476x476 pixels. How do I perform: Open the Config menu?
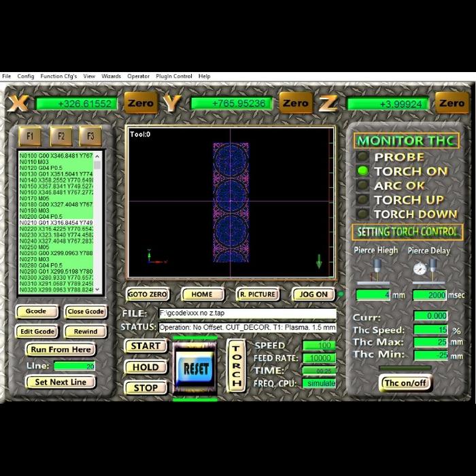[x=26, y=77]
